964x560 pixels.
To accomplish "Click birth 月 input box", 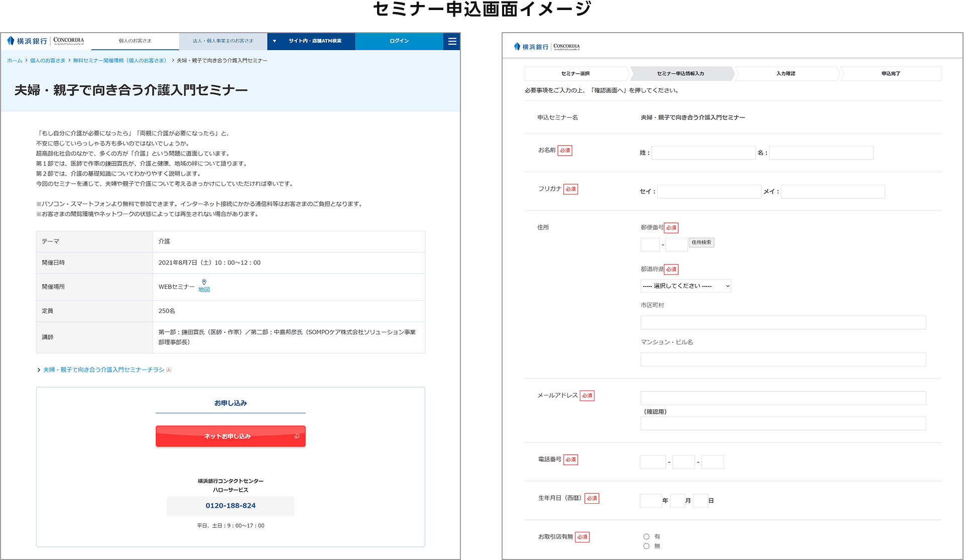I will coord(678,501).
